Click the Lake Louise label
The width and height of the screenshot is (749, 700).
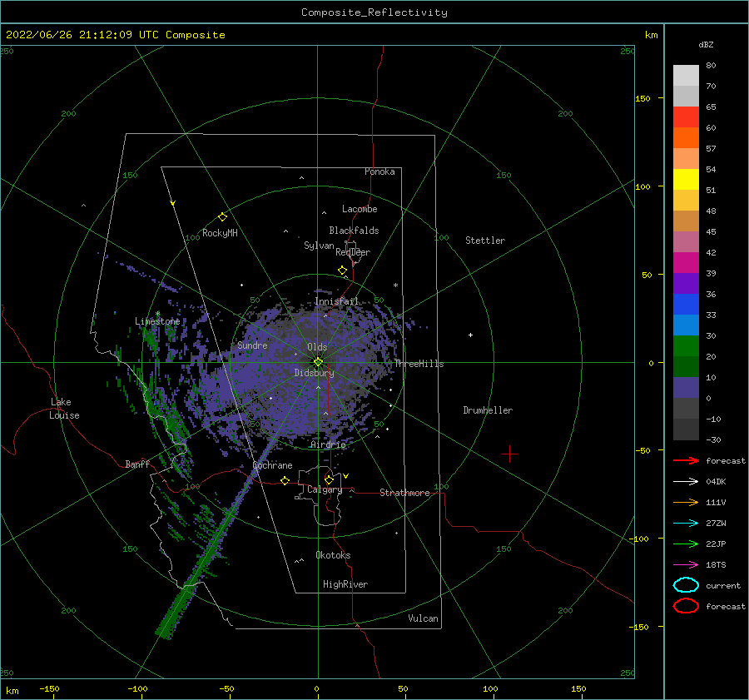click(x=64, y=409)
